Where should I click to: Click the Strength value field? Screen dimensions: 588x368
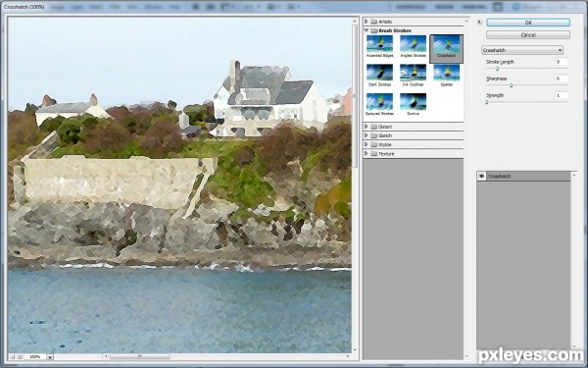click(562, 95)
